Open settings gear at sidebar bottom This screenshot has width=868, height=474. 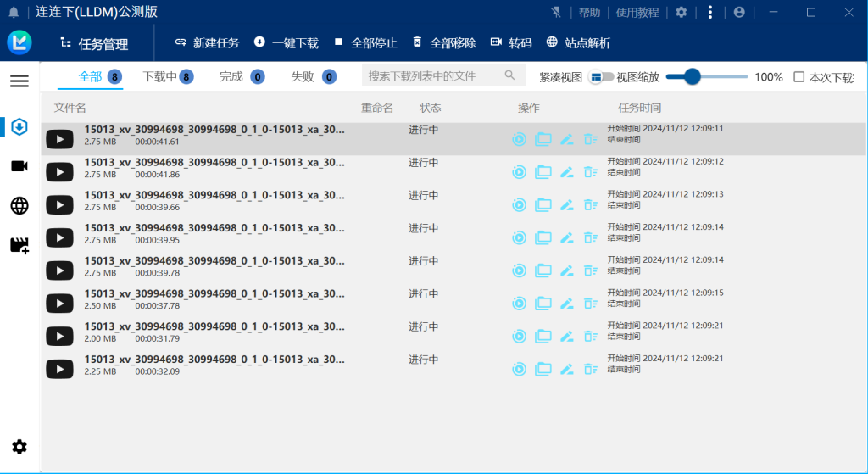pyautogui.click(x=19, y=447)
